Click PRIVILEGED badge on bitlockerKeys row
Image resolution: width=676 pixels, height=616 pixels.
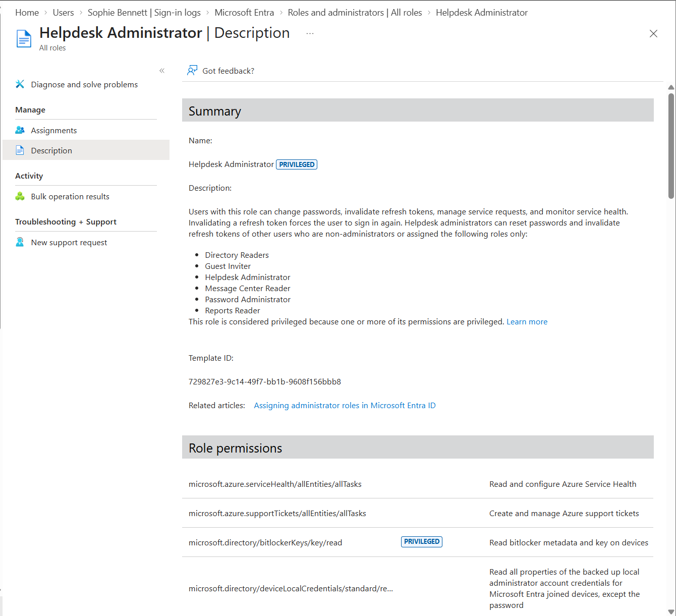tap(422, 542)
